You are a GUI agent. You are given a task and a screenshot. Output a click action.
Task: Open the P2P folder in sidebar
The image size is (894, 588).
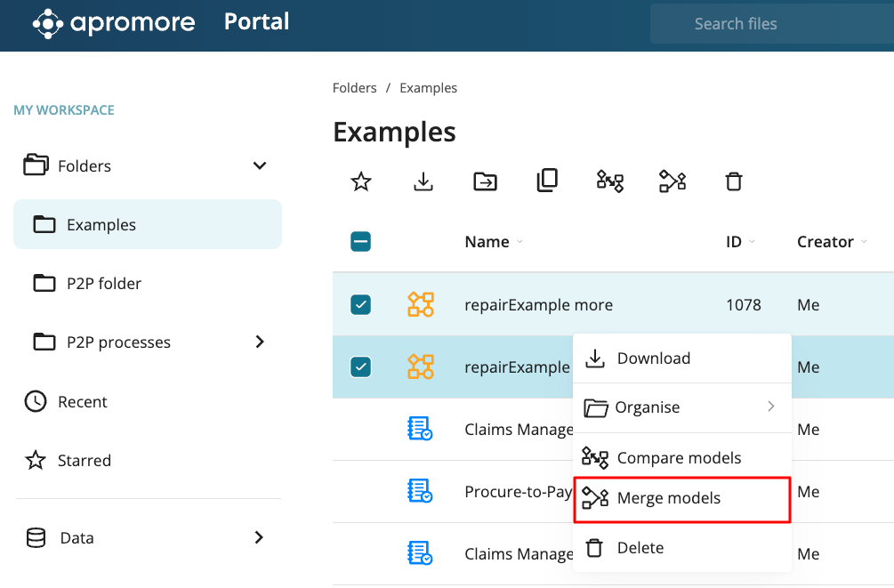tap(103, 284)
